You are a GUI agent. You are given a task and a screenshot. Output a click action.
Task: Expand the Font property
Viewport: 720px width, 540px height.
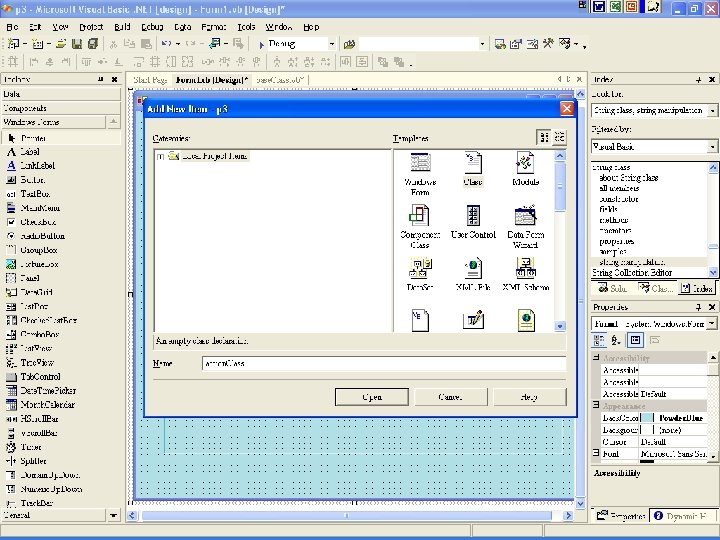coord(596,453)
